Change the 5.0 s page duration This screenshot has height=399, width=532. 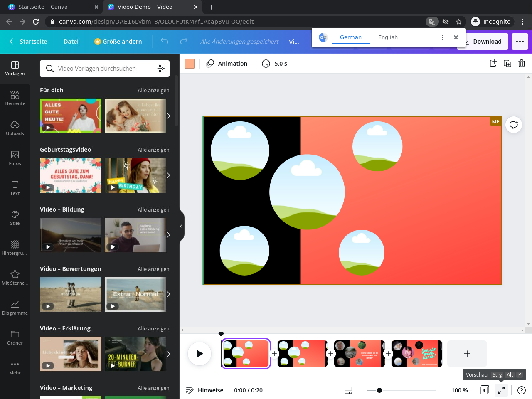pos(275,64)
